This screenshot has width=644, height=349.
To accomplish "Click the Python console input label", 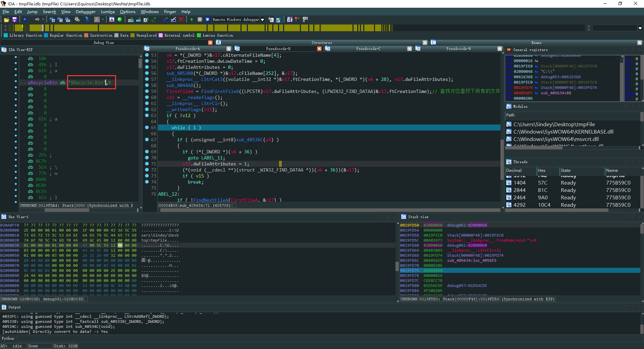I will pos(8,338).
